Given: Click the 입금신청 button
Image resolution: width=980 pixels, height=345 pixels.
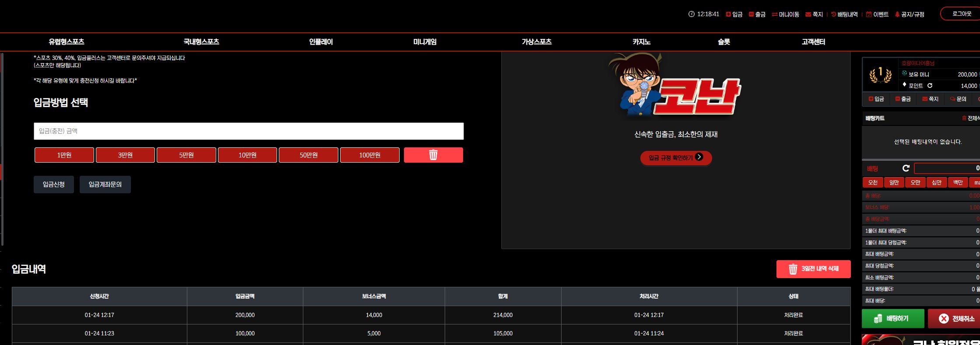Looking at the screenshot, I should pyautogui.click(x=54, y=185).
